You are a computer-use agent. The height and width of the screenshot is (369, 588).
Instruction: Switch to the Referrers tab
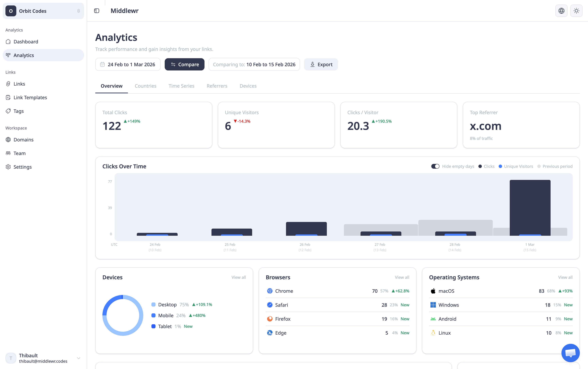point(217,86)
